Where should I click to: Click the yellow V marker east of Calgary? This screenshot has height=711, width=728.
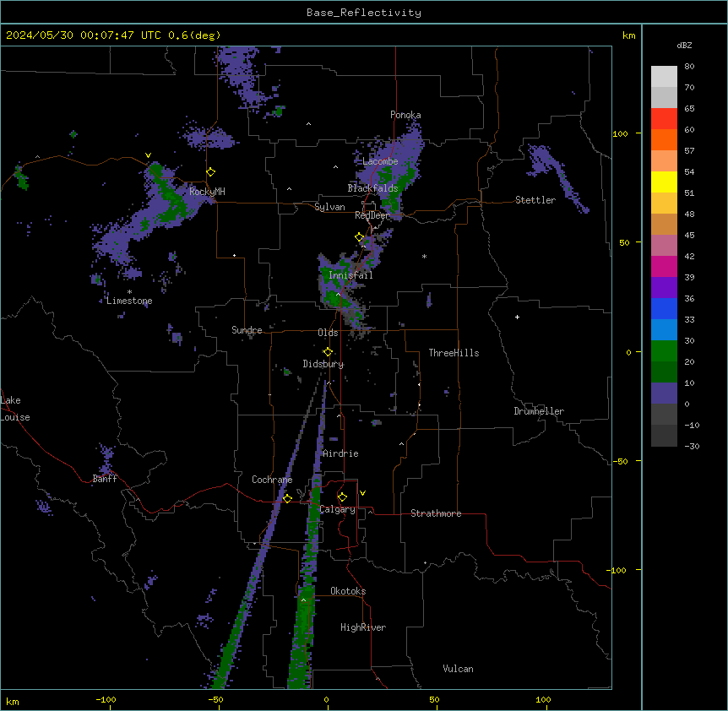tap(362, 493)
